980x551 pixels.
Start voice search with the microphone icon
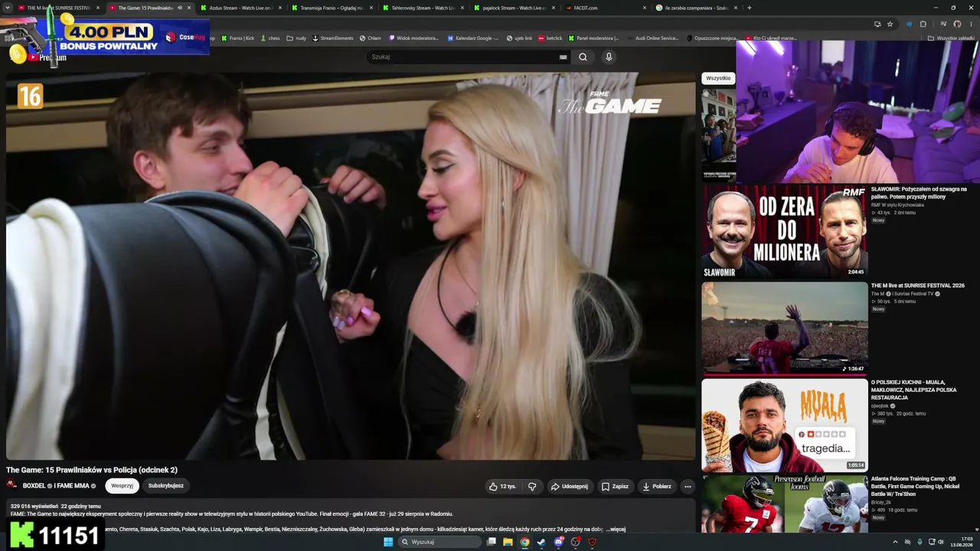609,57
